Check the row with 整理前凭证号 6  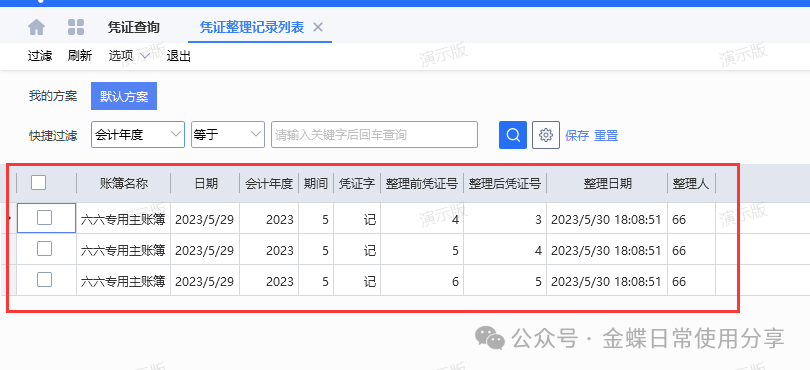[x=44, y=280]
